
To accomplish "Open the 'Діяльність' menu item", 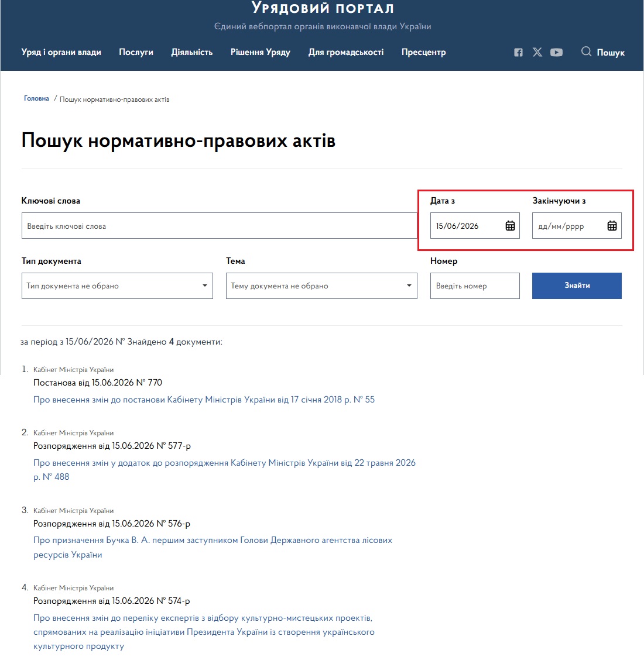I will 192,52.
